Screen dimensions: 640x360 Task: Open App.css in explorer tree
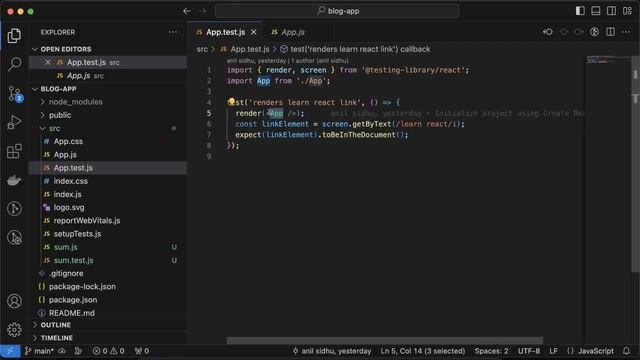click(108, 141)
